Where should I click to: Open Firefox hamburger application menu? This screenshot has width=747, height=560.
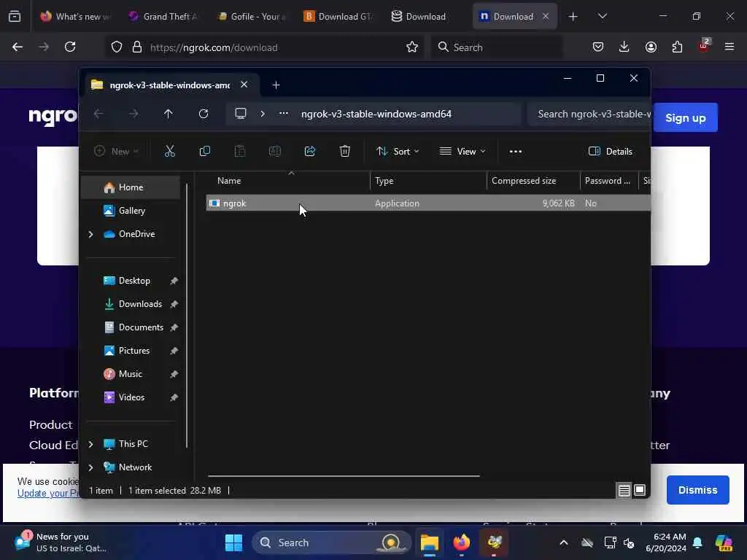[x=729, y=47]
